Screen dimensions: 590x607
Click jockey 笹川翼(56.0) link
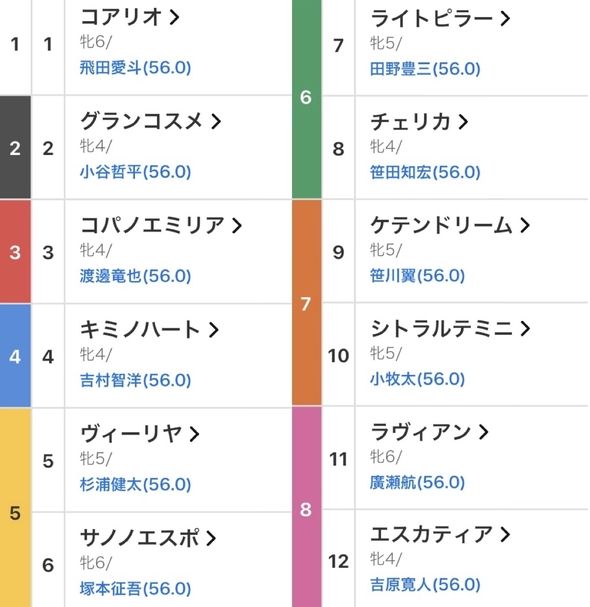(x=417, y=276)
